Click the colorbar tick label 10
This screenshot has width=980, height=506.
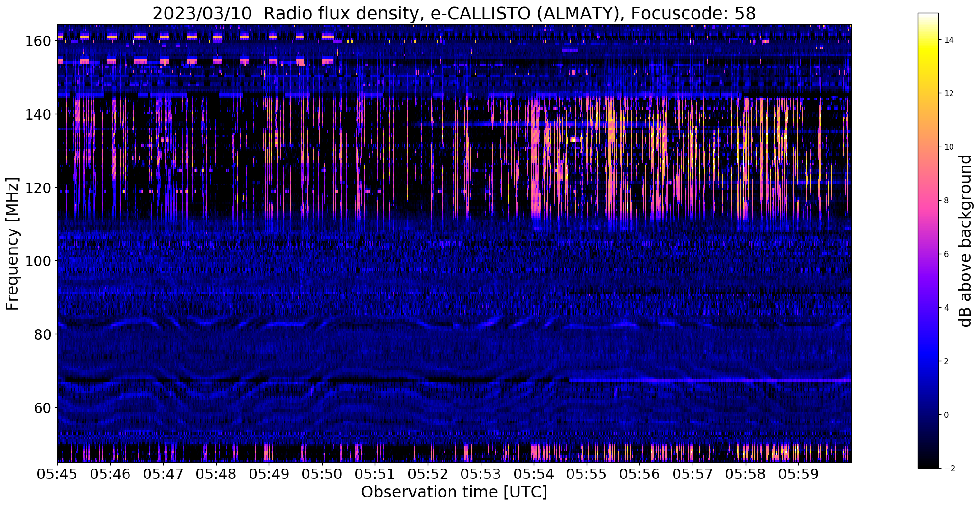click(949, 147)
